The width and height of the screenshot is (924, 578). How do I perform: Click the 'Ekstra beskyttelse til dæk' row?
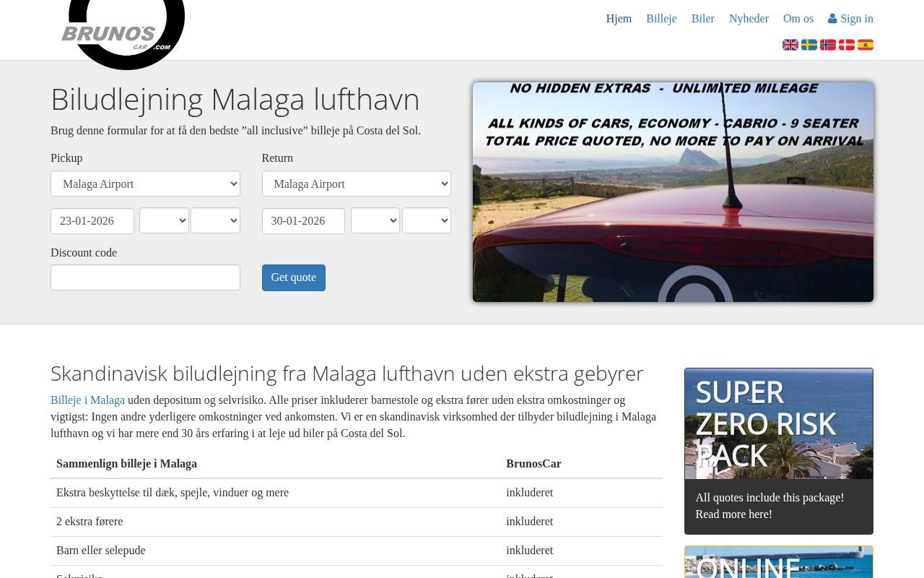tap(357, 493)
